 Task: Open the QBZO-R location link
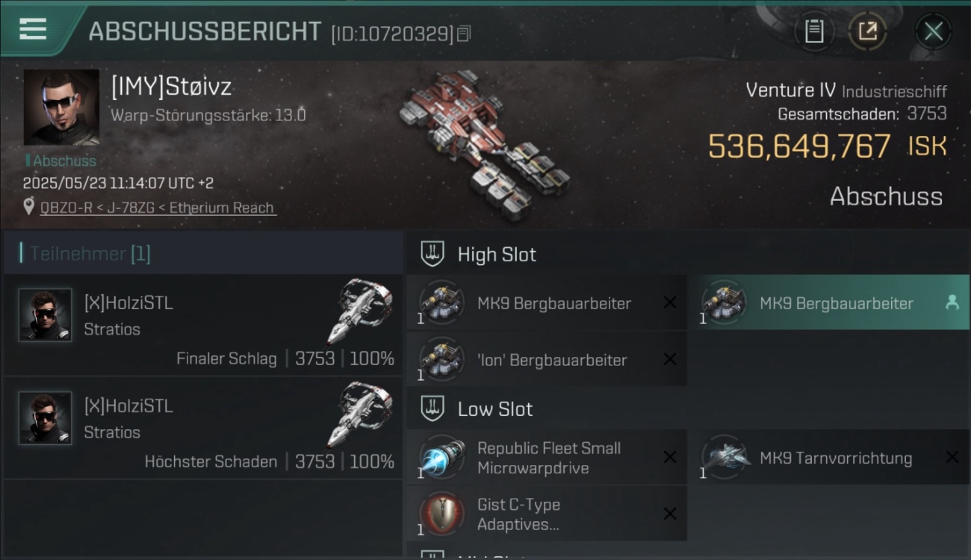pos(158,208)
